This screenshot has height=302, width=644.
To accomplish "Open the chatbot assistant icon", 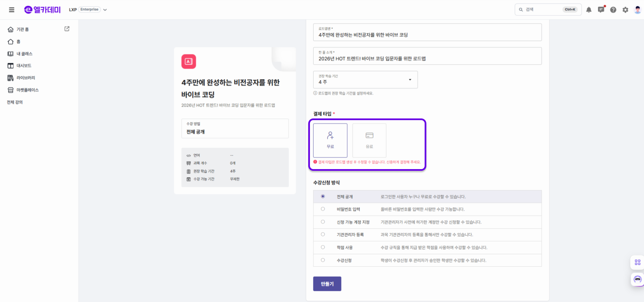I will pos(637,279).
